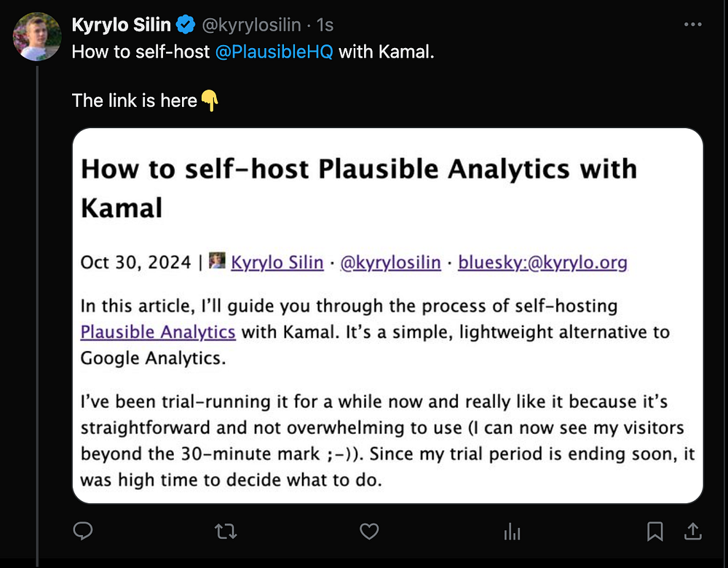This screenshot has width=728, height=568.
Task: Follow the Plausible Analytics hyperlink in the article
Action: point(158,332)
